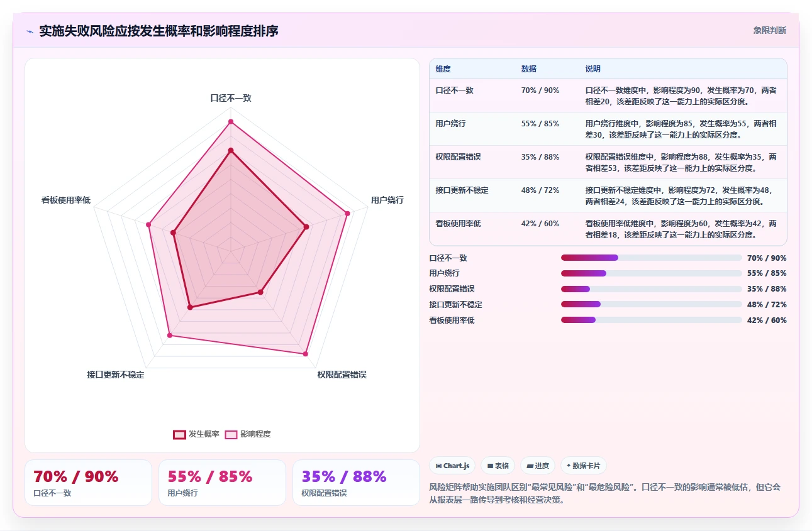812x531 pixels.
Task: Click the lightning icon beside the page title
Action: click(x=30, y=31)
